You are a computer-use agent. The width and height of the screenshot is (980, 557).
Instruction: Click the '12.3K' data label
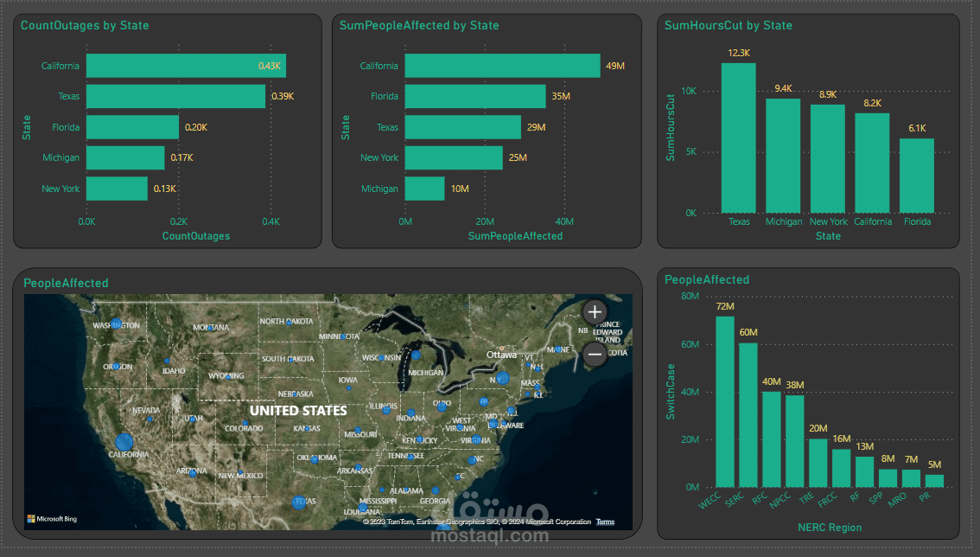pyautogui.click(x=739, y=54)
